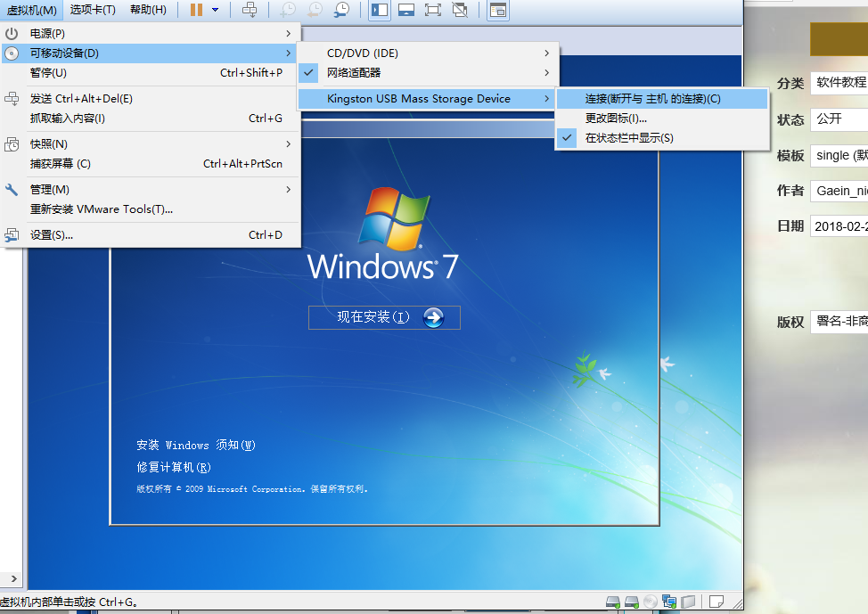
Task: Open the snapshot manager toolbar icon
Action: [342, 10]
